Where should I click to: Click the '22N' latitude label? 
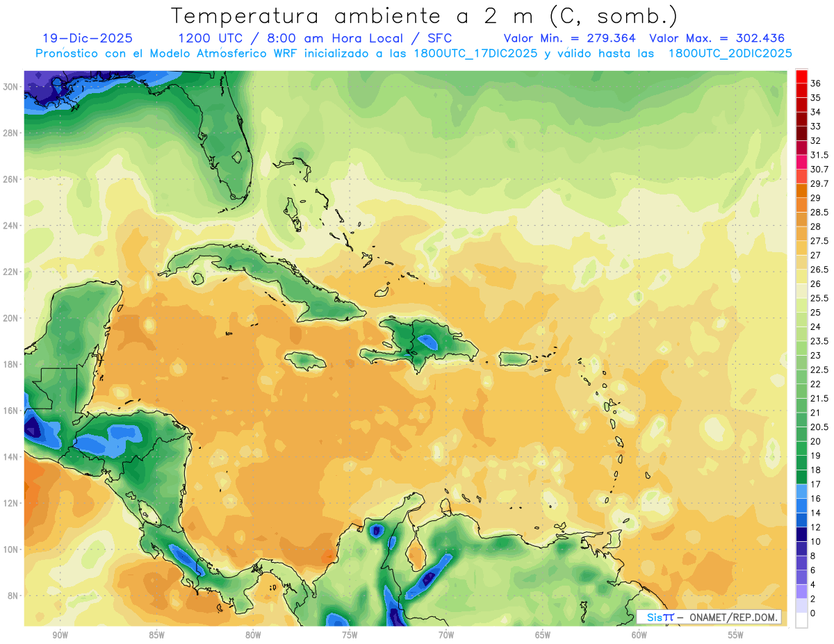tap(11, 272)
